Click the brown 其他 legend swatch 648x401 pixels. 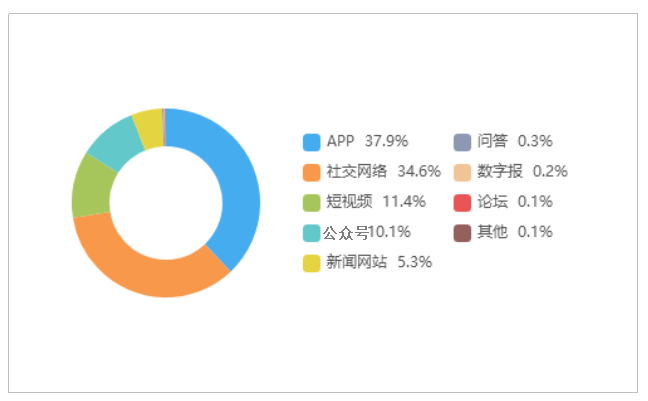point(462,233)
